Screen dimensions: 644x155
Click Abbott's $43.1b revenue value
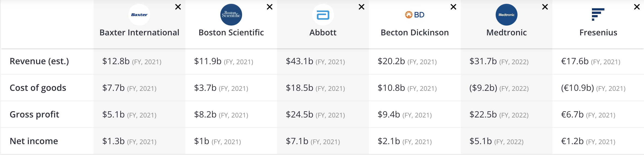[x=299, y=61]
